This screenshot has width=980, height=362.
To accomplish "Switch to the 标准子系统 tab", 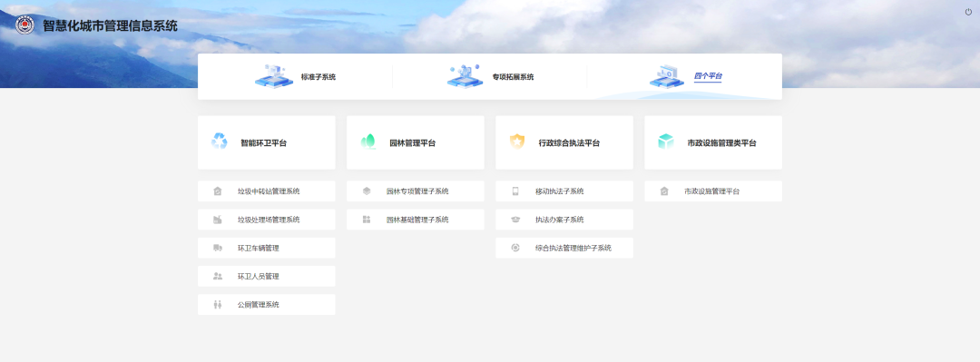I will coord(296,76).
